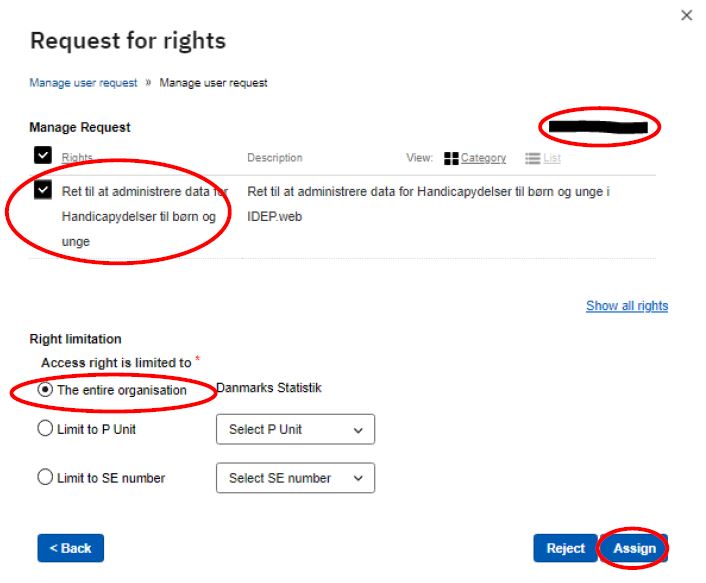Click the Description column header

pyautogui.click(x=274, y=158)
